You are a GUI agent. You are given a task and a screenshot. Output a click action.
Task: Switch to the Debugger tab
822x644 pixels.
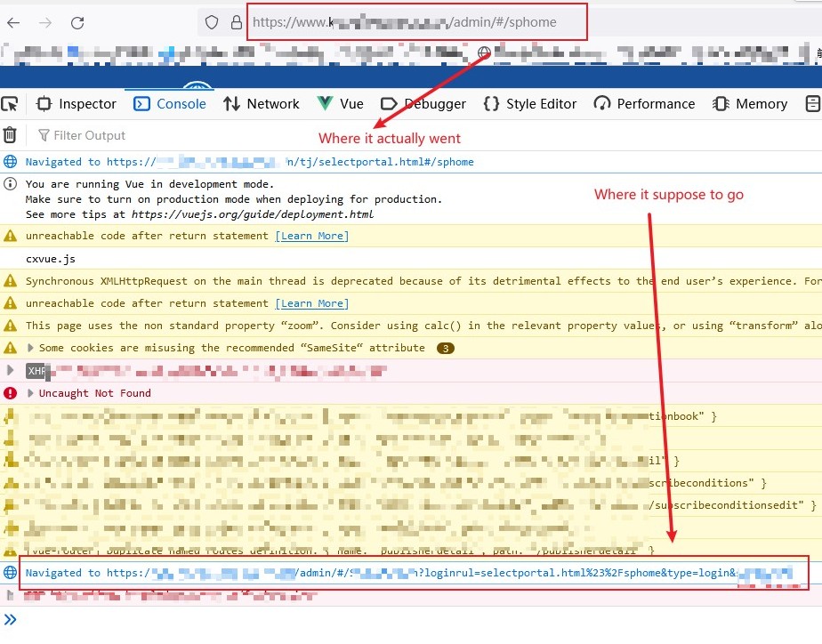(x=423, y=104)
